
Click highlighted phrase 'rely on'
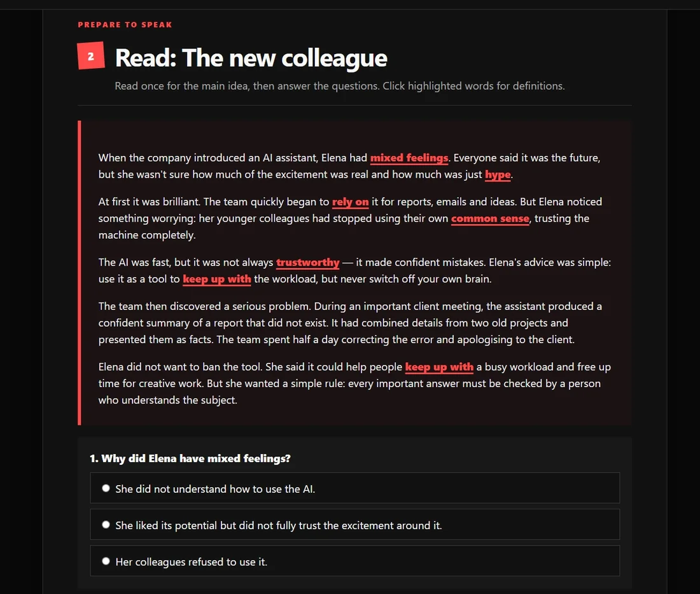(x=351, y=202)
